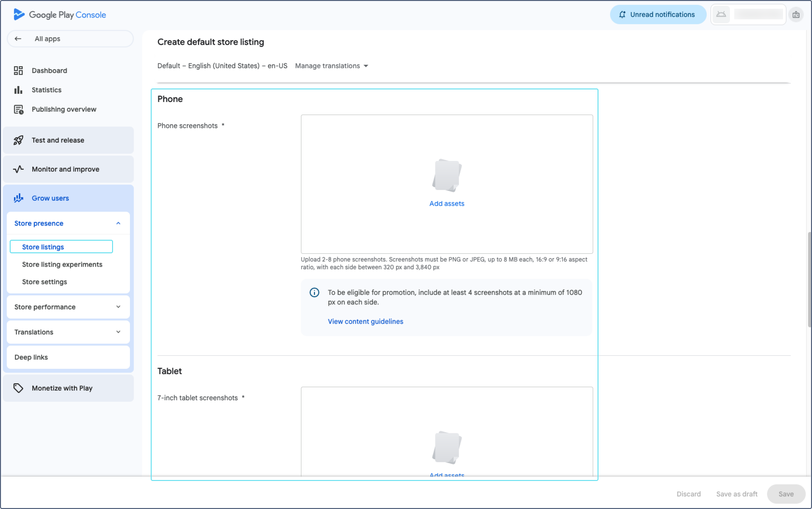Viewport: 812px width, 509px height.
Task: Click the Monitor and improve pulse icon
Action: [x=18, y=169]
